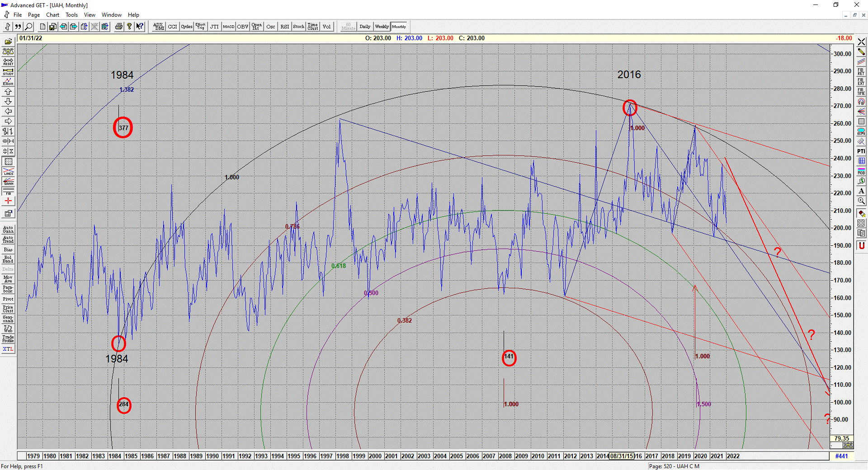Viewport: 868px width, 470px height.
Task: Open the Vol volume indicator
Action: [326, 27]
